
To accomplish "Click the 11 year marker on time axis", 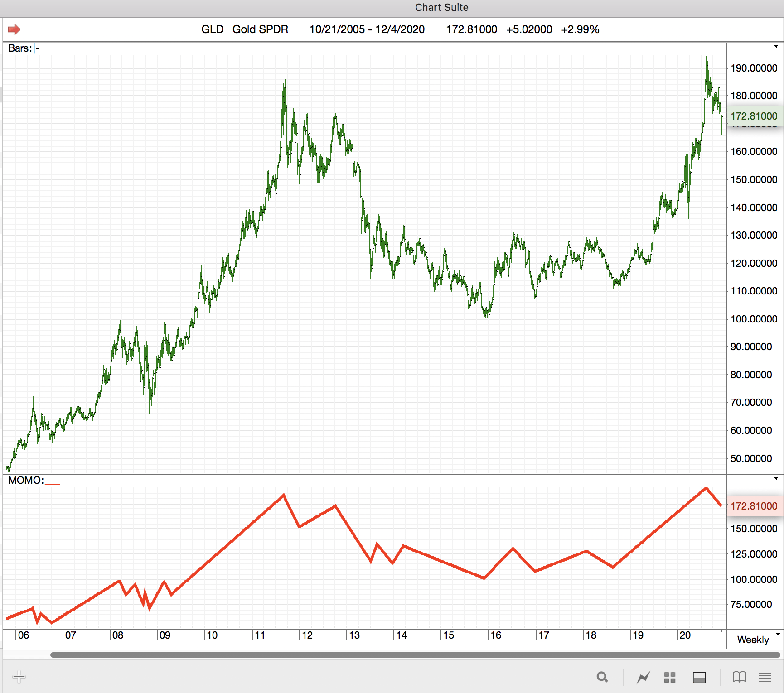I will pyautogui.click(x=260, y=635).
